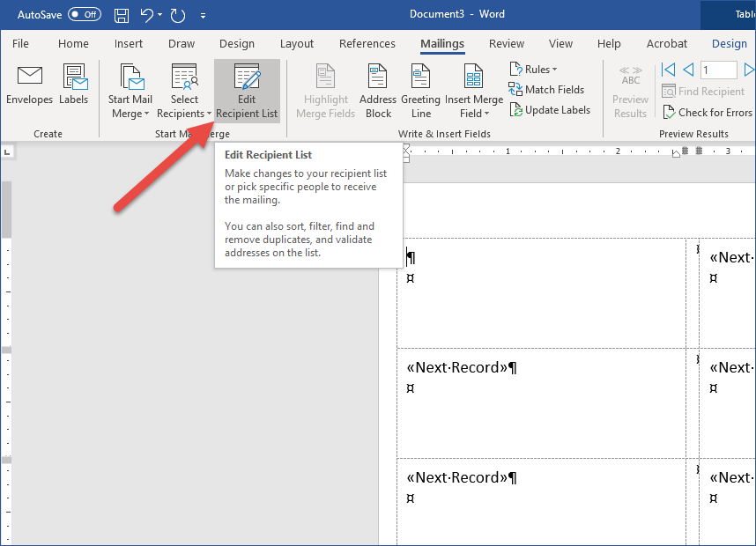Click the first empty label cell
The image size is (756, 546).
point(541,293)
